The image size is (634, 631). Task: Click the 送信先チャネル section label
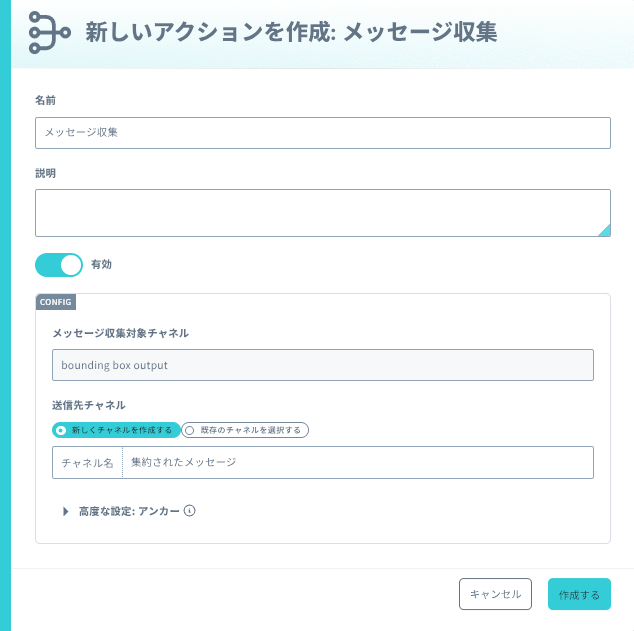pyautogui.click(x=89, y=405)
